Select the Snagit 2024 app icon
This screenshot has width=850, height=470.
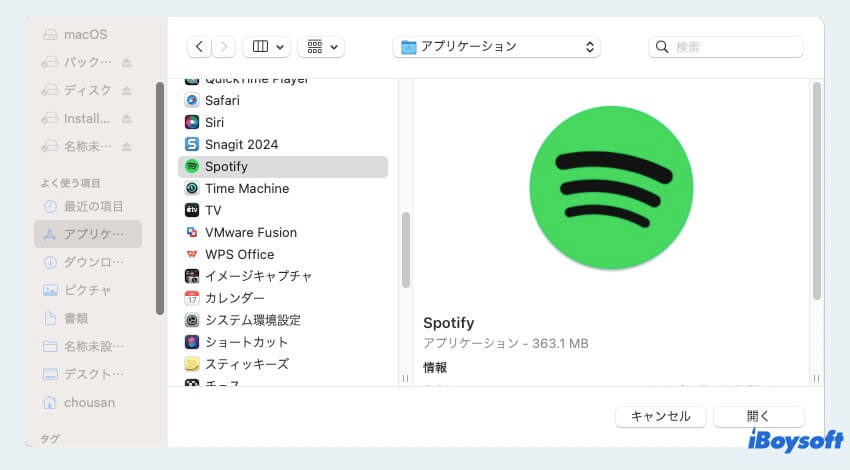click(x=192, y=144)
